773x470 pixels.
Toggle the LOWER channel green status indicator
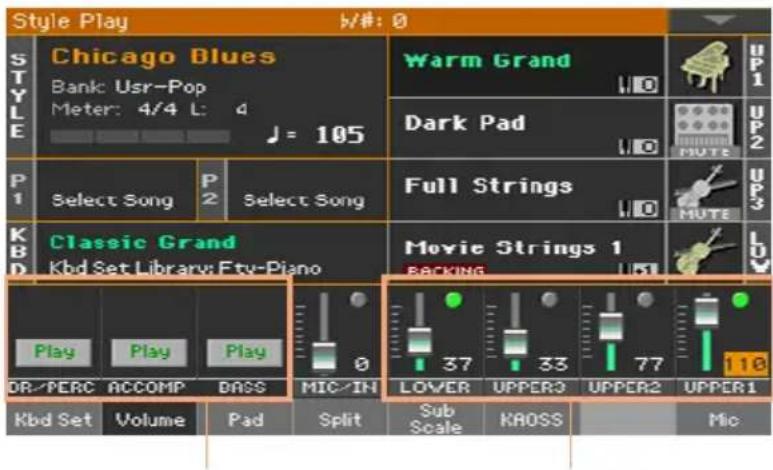454,299
